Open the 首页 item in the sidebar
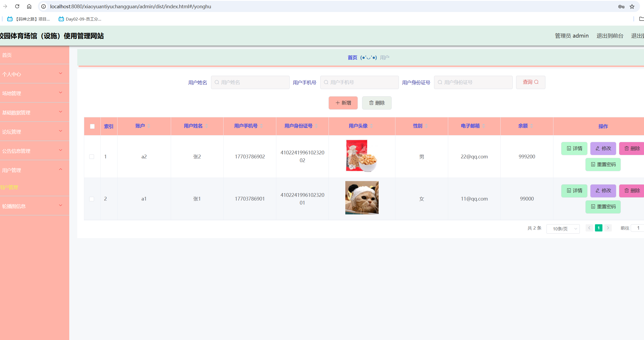The width and height of the screenshot is (644, 340). [35, 55]
